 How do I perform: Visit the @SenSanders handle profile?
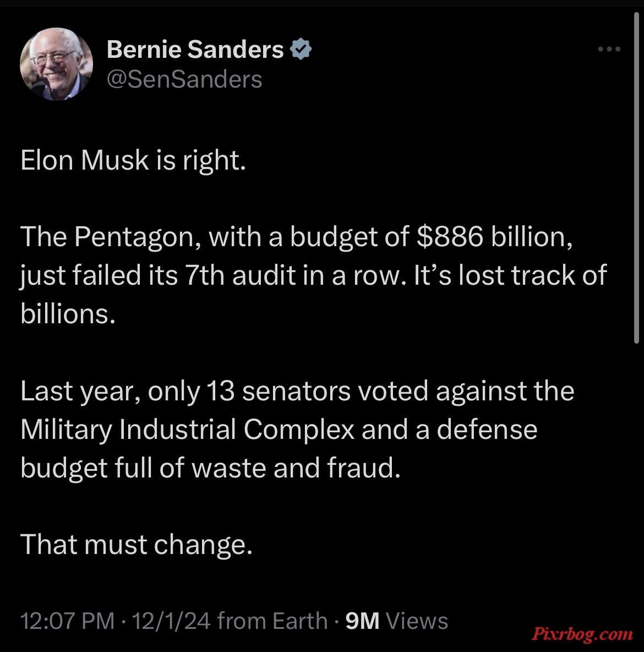tap(184, 79)
